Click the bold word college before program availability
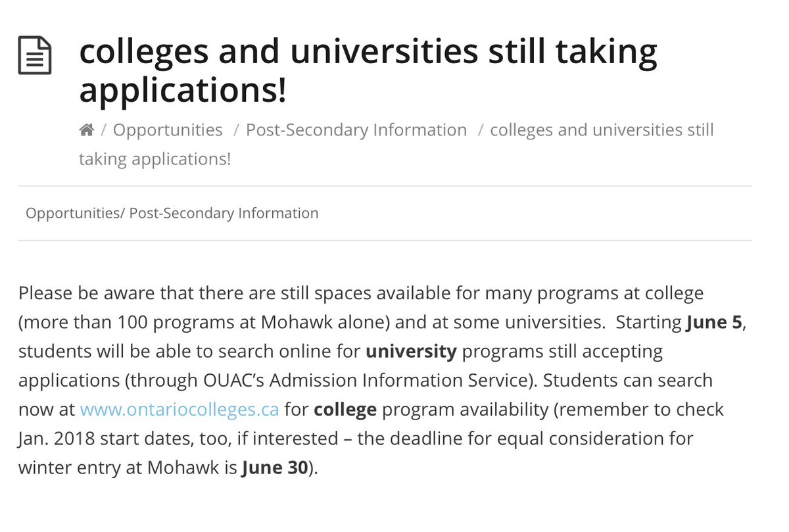Image resolution: width=789 pixels, height=532 pixels. point(345,410)
